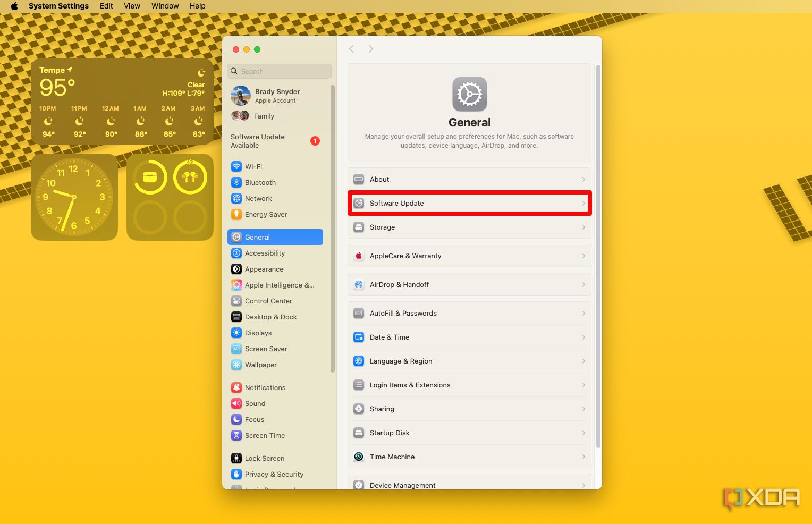Screen dimensions: 812x524
Task: Click the Search field
Action: tap(279, 71)
